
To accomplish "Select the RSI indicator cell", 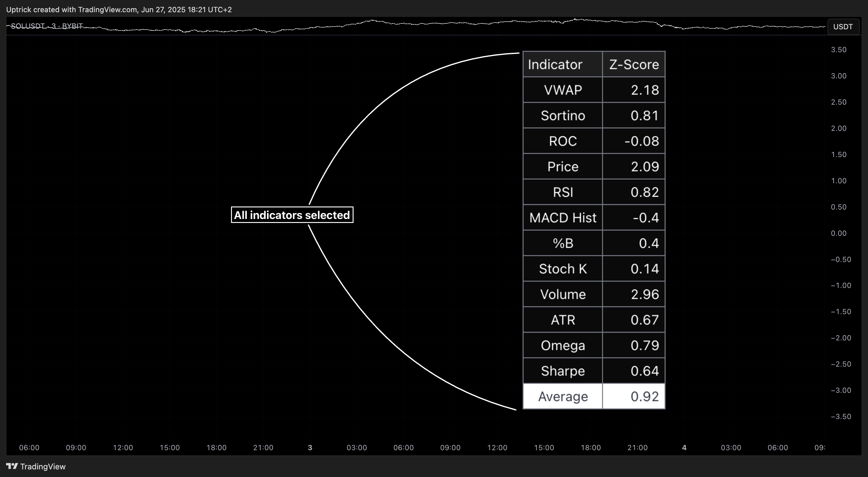I will [x=563, y=192].
